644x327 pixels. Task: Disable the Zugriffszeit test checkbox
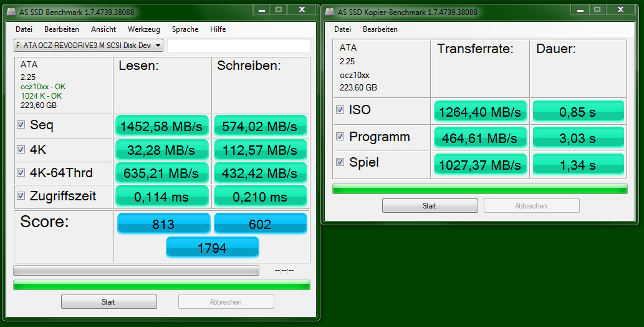21,197
